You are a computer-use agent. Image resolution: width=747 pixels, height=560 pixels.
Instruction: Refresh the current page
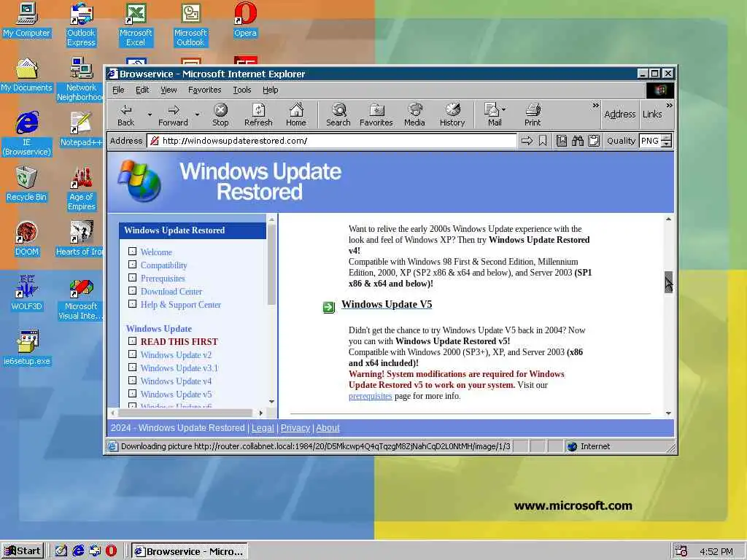click(258, 114)
